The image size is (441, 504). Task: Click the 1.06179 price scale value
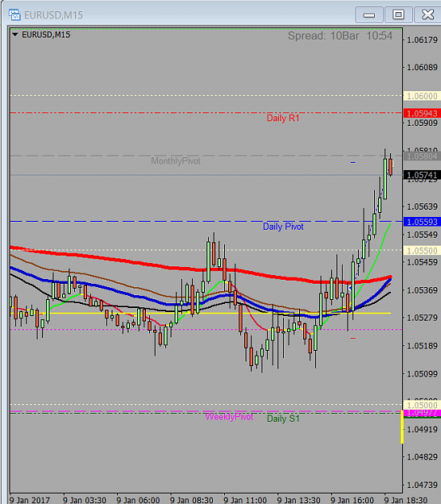point(422,40)
